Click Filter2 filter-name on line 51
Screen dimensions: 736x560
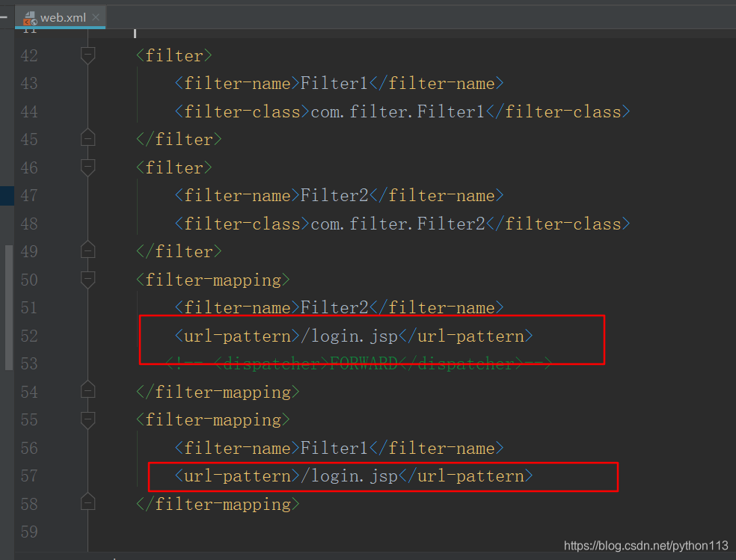[334, 308]
